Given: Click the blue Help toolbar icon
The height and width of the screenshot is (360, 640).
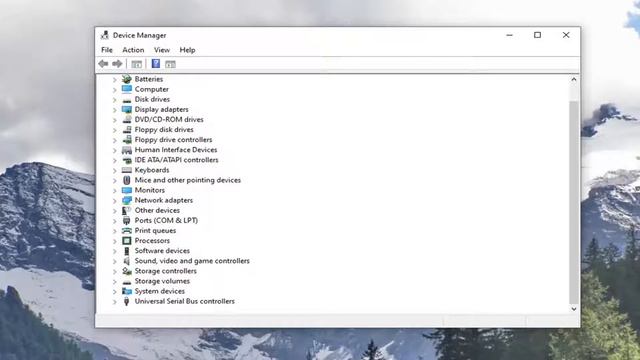Looking at the screenshot, I should pyautogui.click(x=156, y=64).
